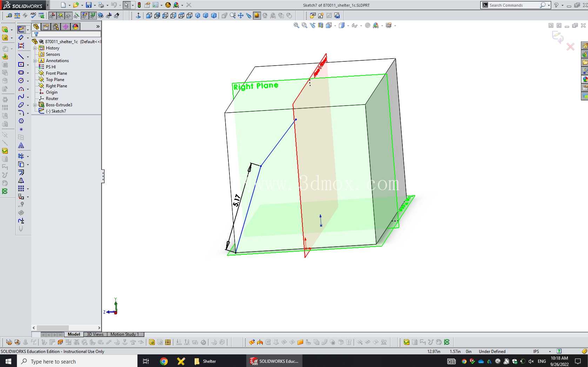
Task: Open the Spell Checker tool
Action: 33,15
